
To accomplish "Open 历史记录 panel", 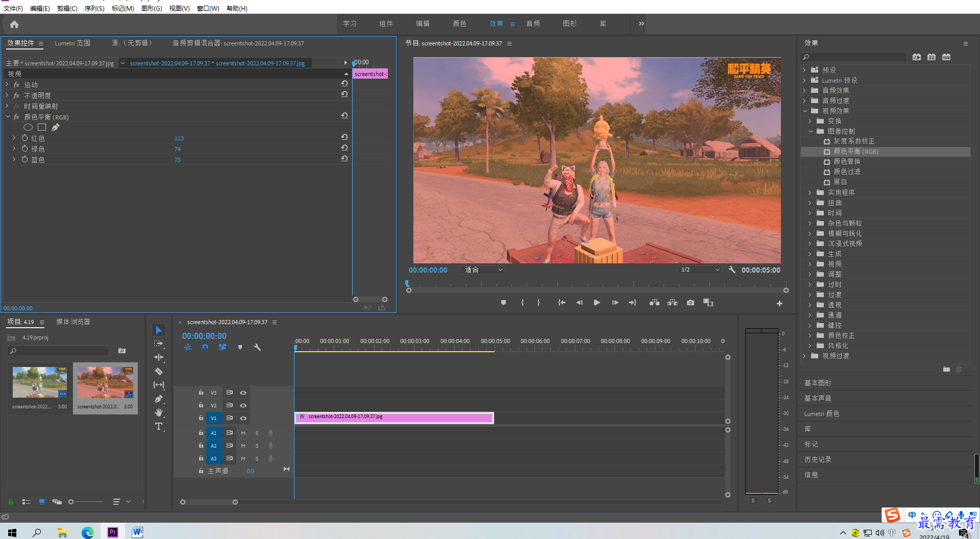I will [x=818, y=459].
